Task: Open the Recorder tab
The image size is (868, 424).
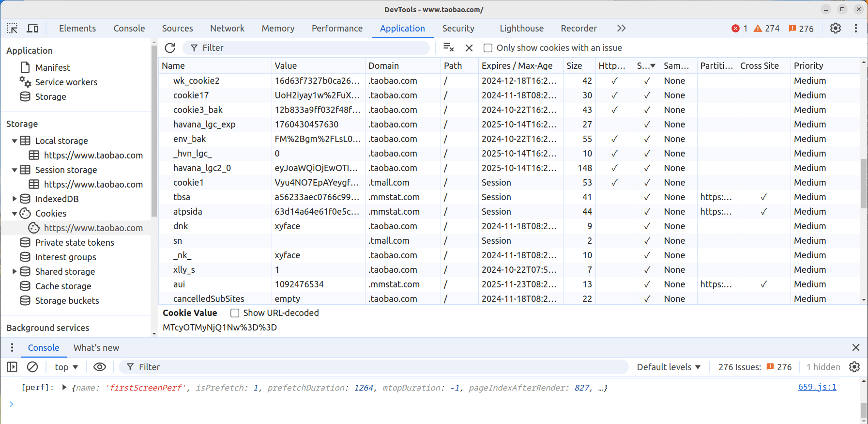Action: pyautogui.click(x=579, y=28)
